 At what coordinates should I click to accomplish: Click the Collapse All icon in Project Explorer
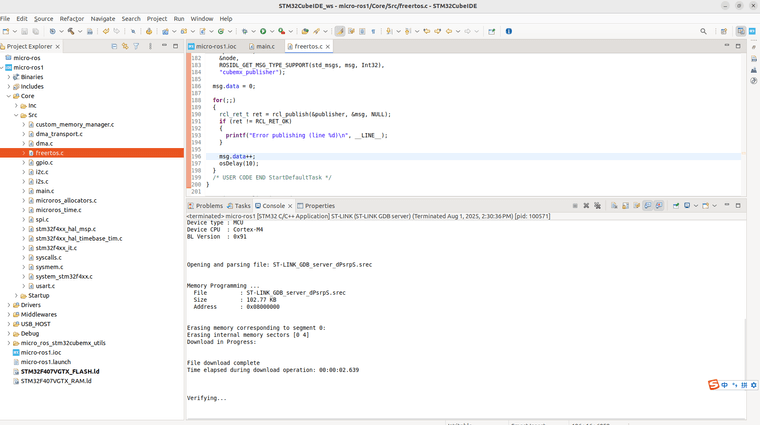[114, 47]
